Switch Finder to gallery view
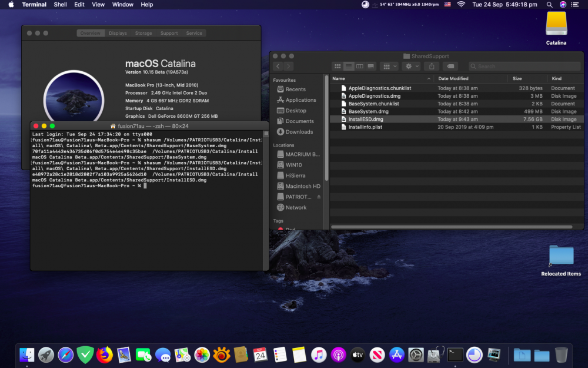The height and width of the screenshot is (368, 588). tap(370, 67)
